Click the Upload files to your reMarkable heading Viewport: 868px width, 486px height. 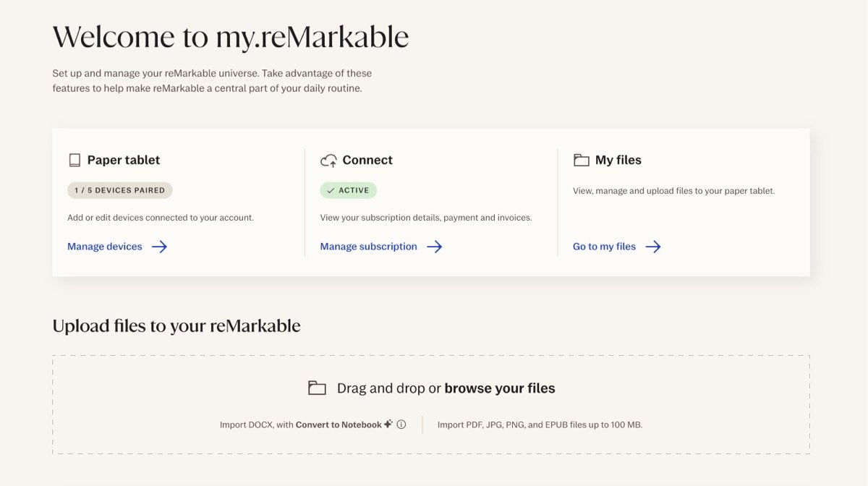point(176,326)
